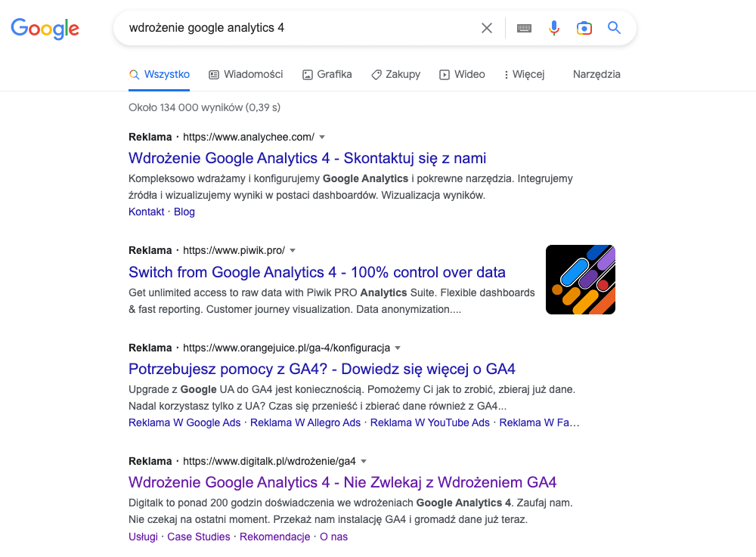
Task: Click the magnifying glass search icon
Action: click(x=614, y=27)
